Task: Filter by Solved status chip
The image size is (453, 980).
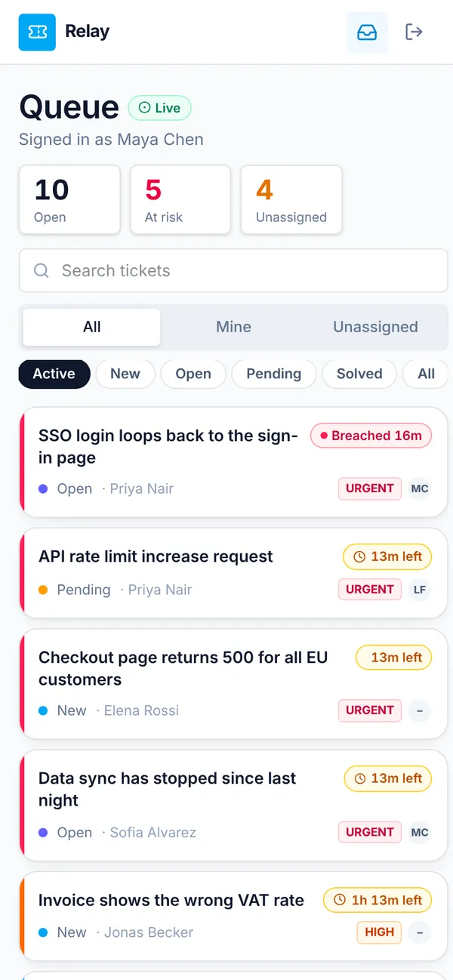Action: 359,374
